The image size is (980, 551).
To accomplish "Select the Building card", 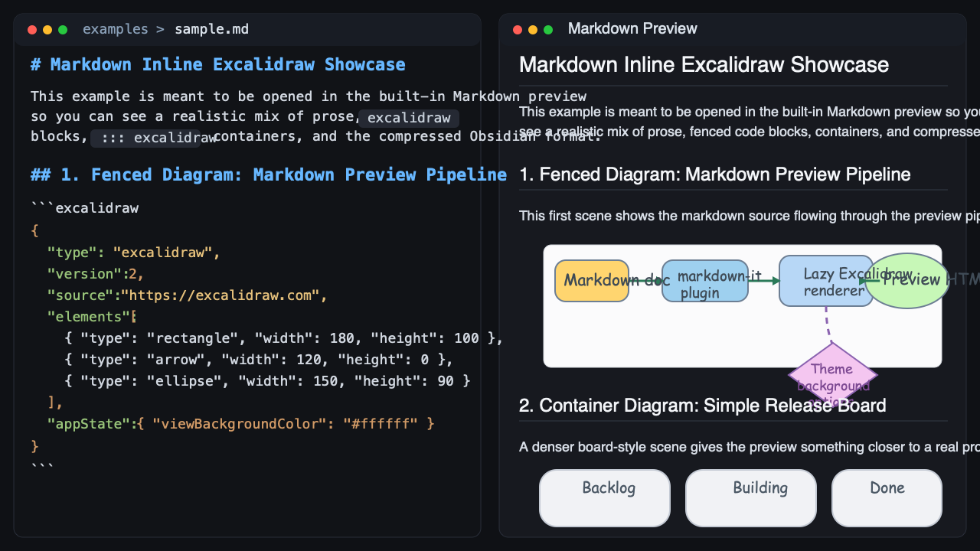I will click(750, 497).
